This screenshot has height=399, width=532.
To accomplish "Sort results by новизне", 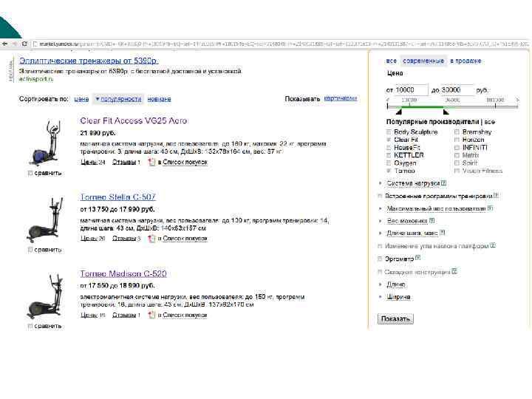I will (x=159, y=99).
